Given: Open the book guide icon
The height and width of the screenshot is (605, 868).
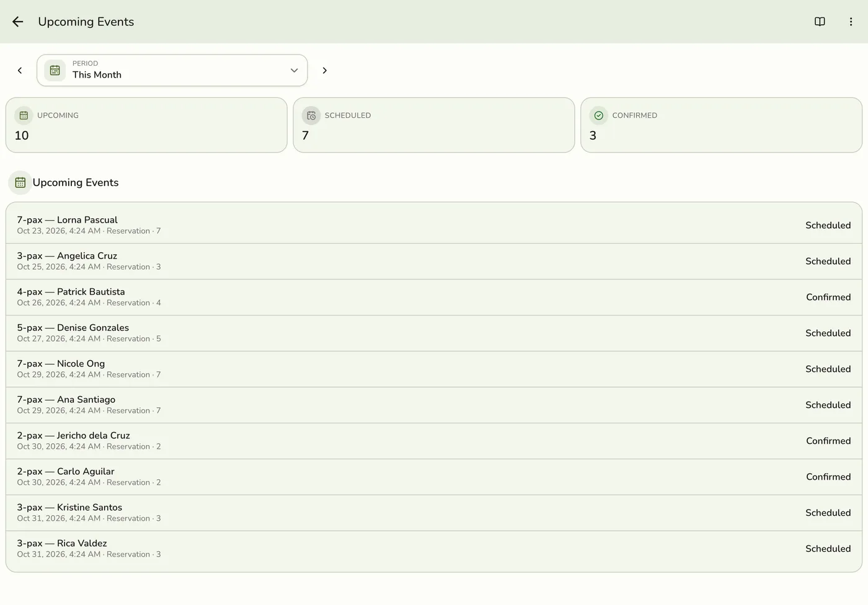Looking at the screenshot, I should [x=820, y=22].
